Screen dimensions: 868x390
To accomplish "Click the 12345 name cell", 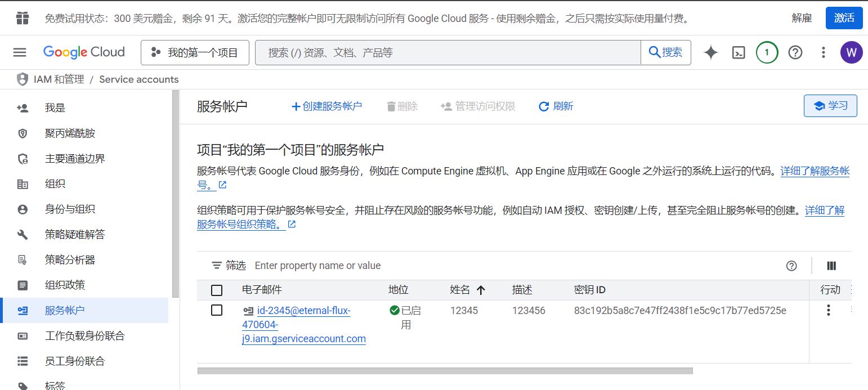I will point(464,310).
